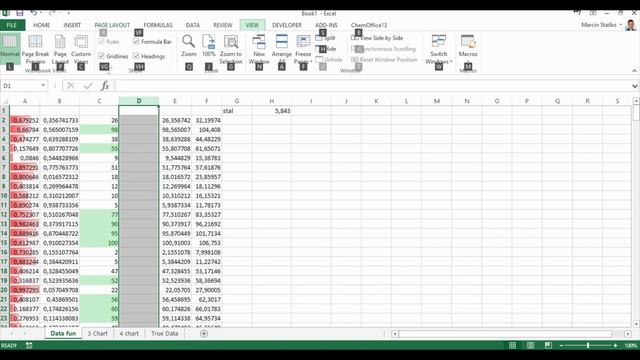
Task: Click the 100% zoom level in status bar
Action: tap(631, 346)
